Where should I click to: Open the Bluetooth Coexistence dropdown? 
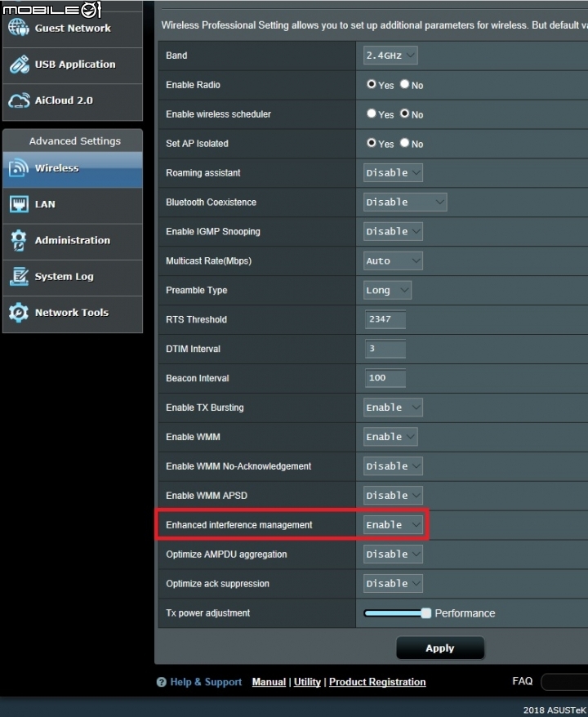click(x=405, y=202)
